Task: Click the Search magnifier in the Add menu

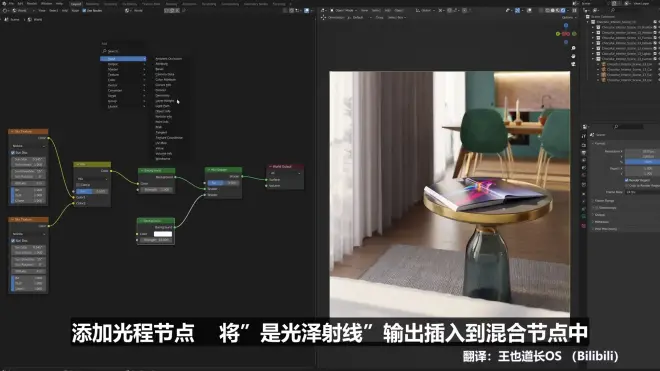Action: pos(104,51)
